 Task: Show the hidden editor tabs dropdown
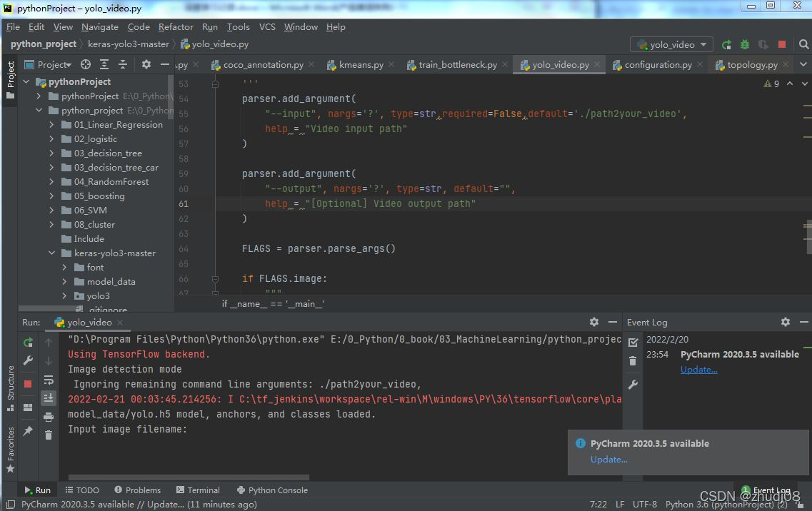tap(803, 64)
